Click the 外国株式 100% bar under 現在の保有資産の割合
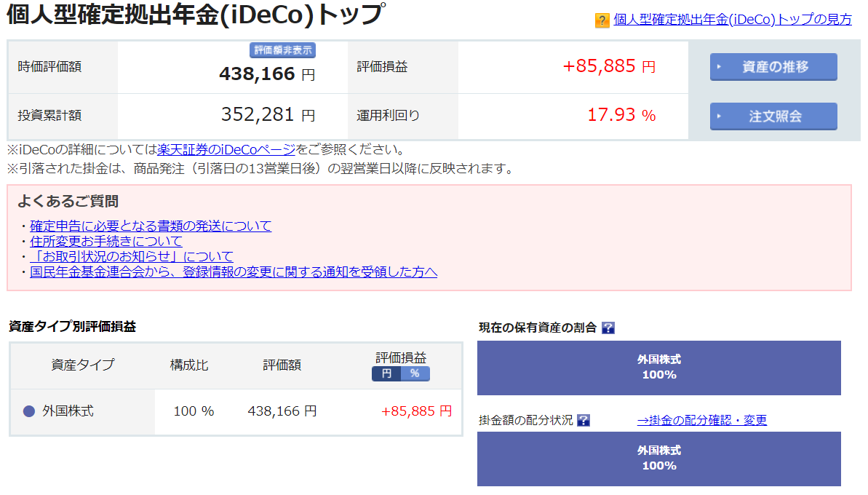 click(x=658, y=368)
